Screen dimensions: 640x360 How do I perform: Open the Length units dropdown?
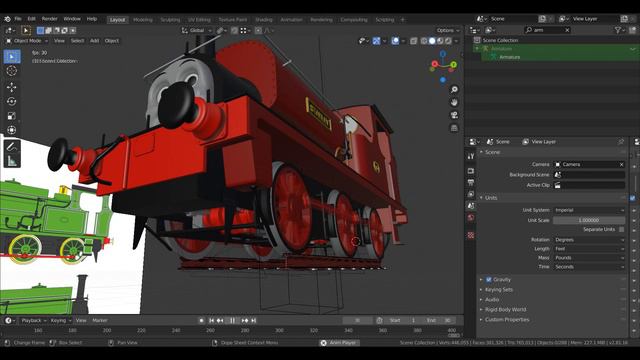click(x=589, y=249)
